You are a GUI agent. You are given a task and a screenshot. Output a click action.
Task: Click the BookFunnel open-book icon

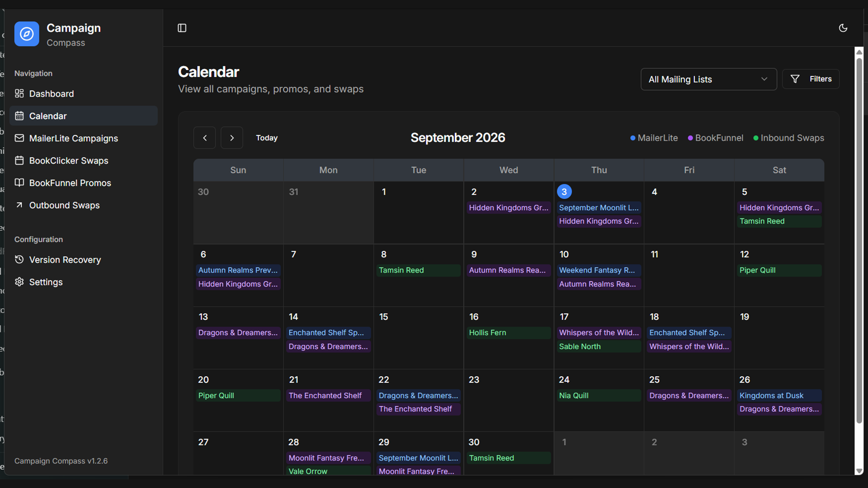pos(19,183)
